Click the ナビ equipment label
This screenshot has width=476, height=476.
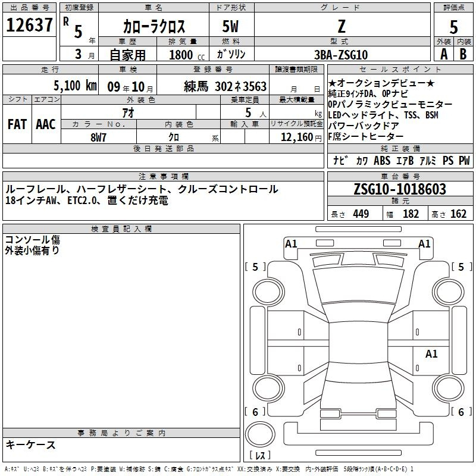(340, 161)
